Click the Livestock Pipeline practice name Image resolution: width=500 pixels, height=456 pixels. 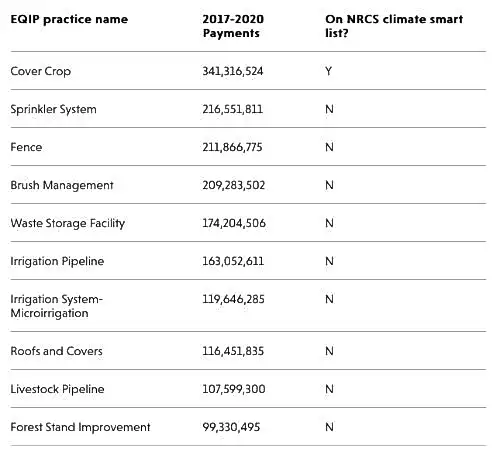tap(57, 389)
